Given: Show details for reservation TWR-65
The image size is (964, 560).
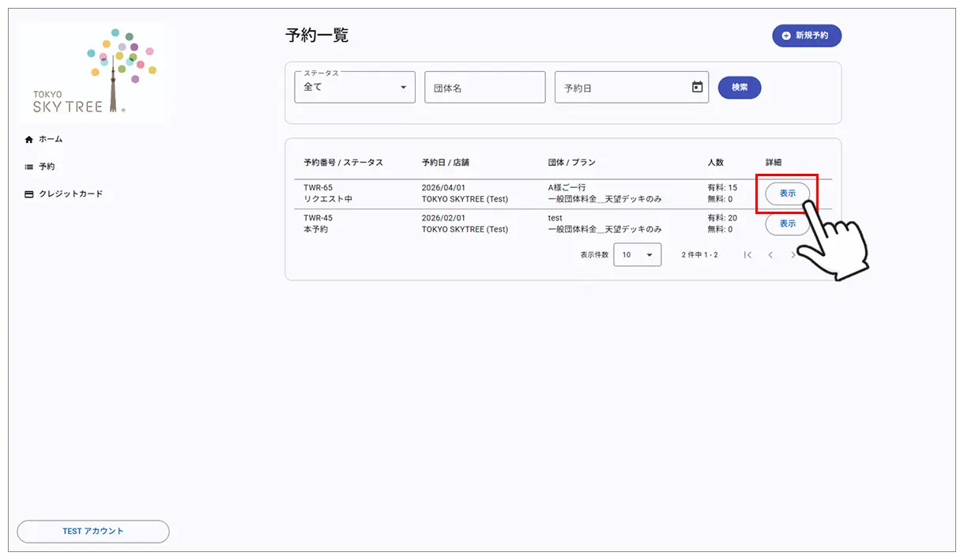Looking at the screenshot, I should tap(786, 194).
